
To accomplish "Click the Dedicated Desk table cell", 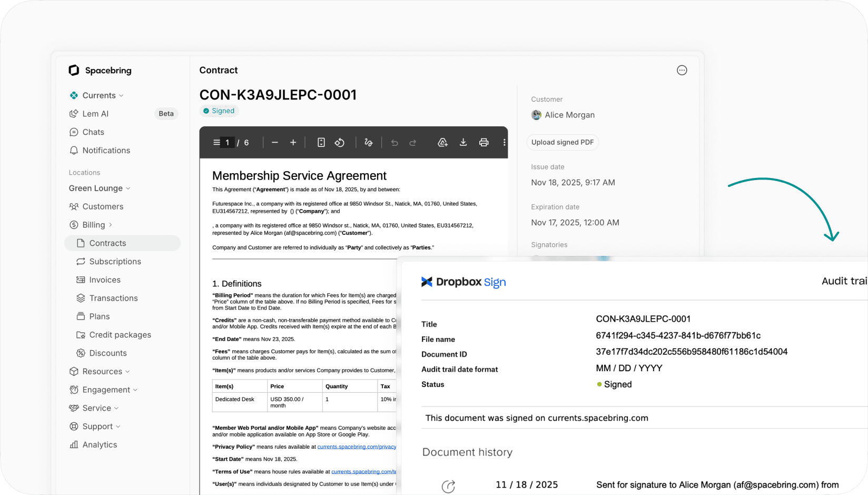I will pyautogui.click(x=239, y=403).
